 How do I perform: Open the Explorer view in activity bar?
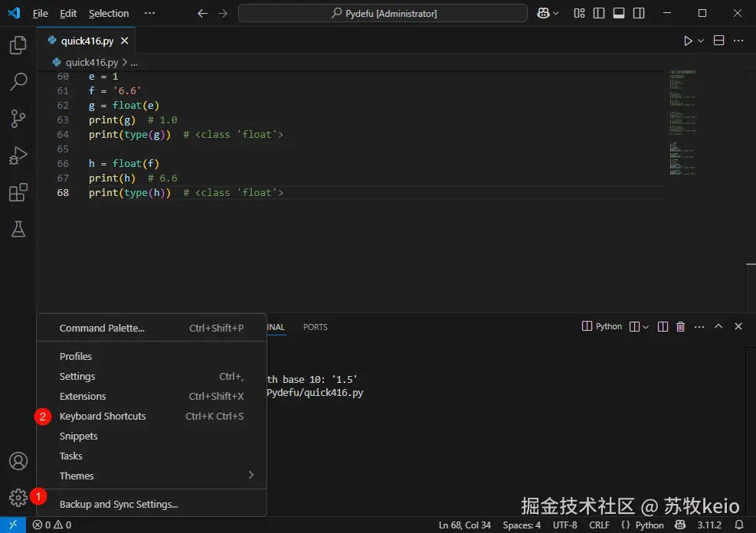point(18,45)
